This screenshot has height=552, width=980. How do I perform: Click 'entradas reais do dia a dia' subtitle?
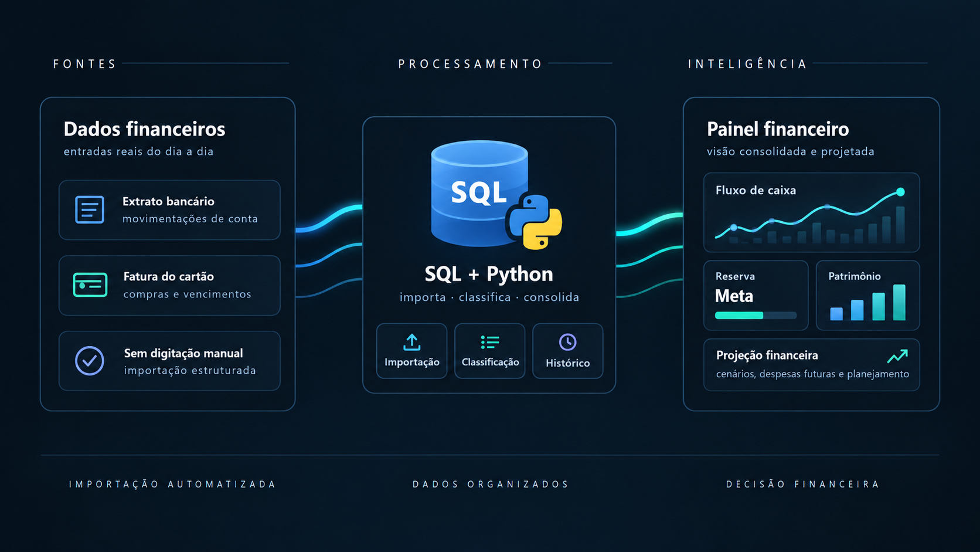(138, 151)
